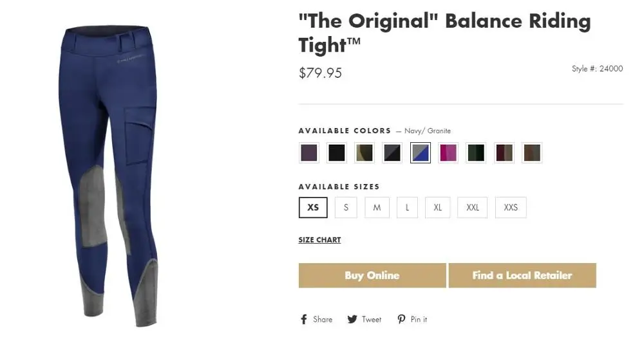Image resolution: width=644 pixels, height=348 pixels.
Task: Choose size L
Action: click(407, 208)
